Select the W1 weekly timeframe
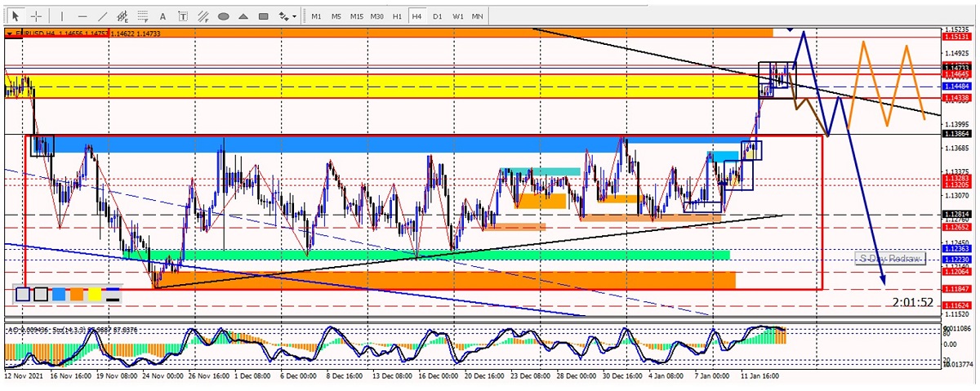 point(457,16)
